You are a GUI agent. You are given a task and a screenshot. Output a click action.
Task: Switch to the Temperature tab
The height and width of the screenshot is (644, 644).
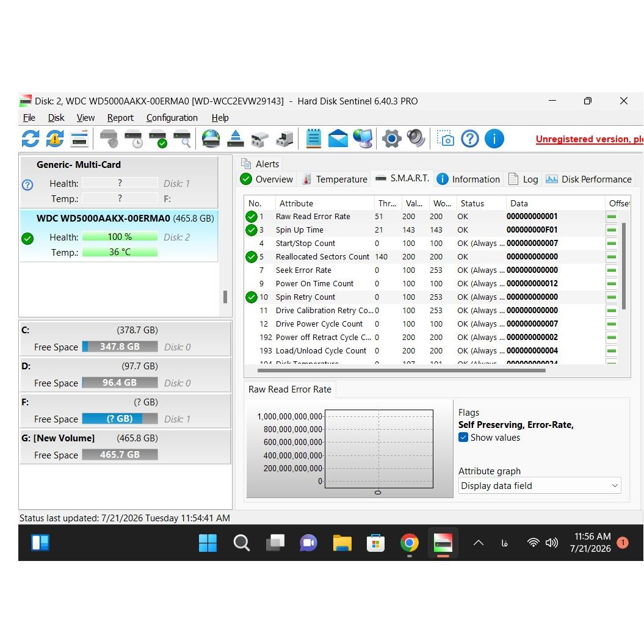[x=334, y=179]
